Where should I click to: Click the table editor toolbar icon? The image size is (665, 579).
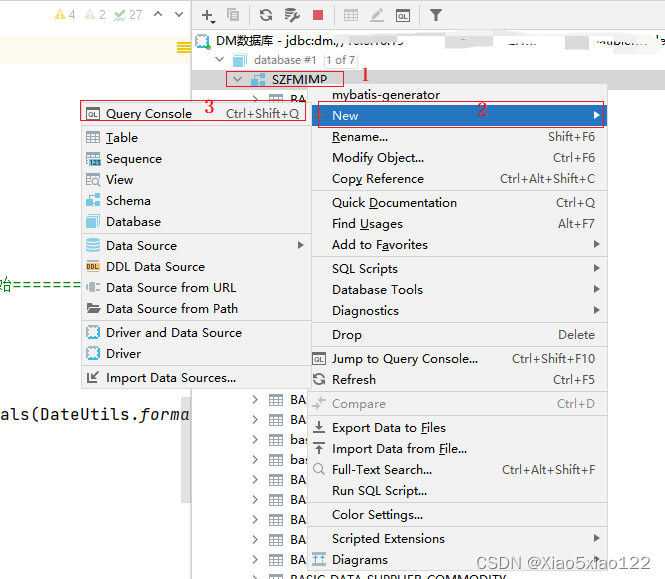click(x=351, y=16)
